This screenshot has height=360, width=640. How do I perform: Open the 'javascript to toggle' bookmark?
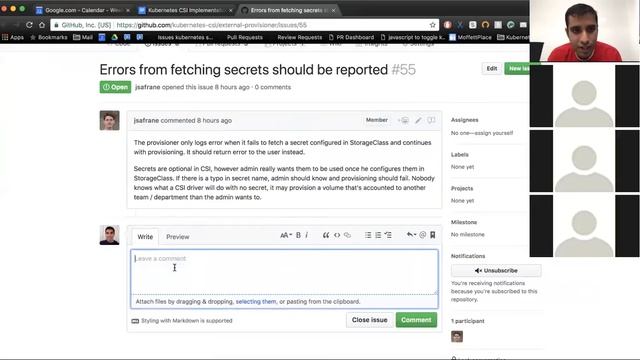pyautogui.click(x=412, y=37)
